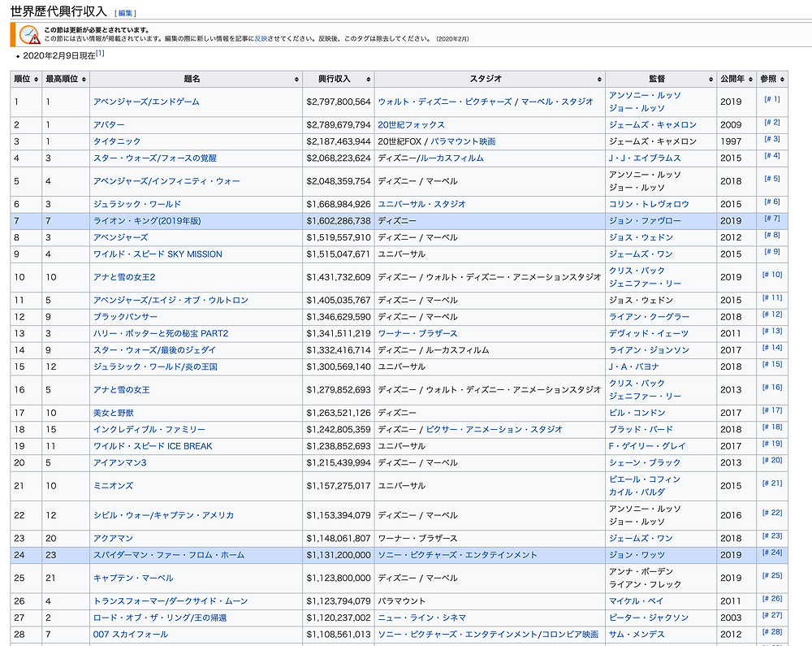The image size is (812, 646).
Task: Open reference note [# 7]
Action: coord(772,218)
